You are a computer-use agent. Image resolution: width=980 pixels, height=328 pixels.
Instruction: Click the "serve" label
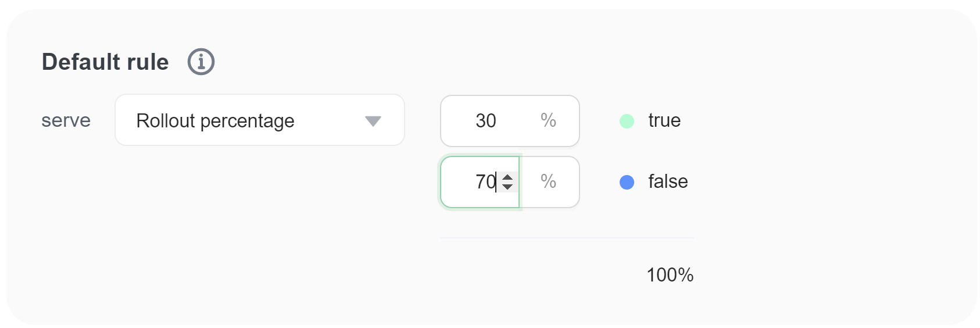pyautogui.click(x=66, y=120)
